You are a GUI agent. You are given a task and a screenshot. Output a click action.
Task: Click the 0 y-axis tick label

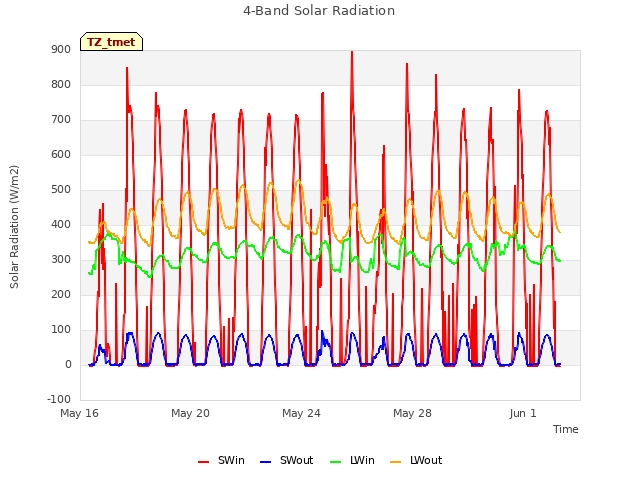click(x=68, y=364)
